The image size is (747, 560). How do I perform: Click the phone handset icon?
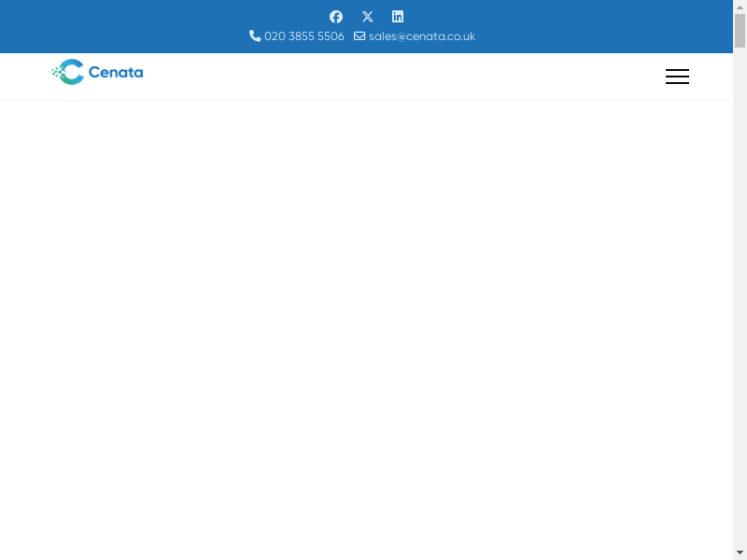[x=255, y=36]
